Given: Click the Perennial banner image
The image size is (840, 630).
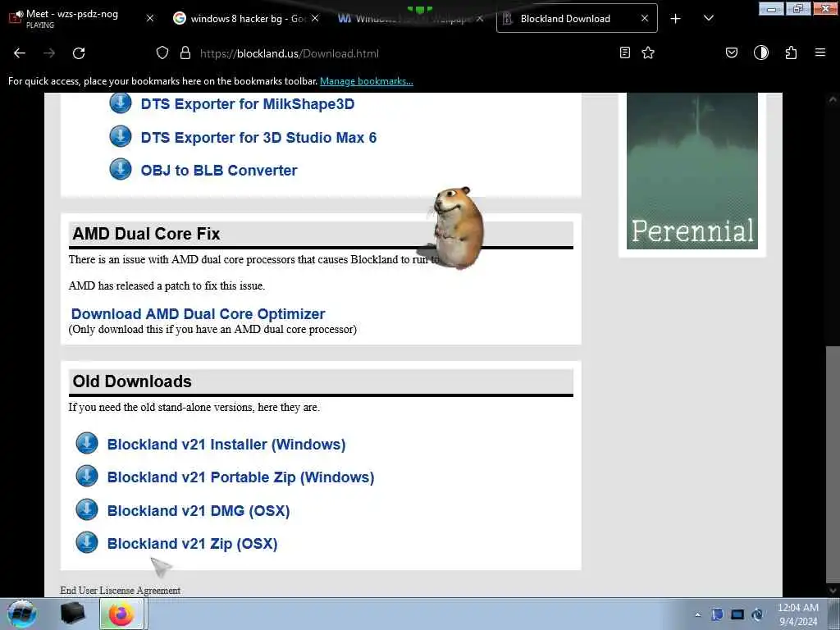Looking at the screenshot, I should 692,171.
